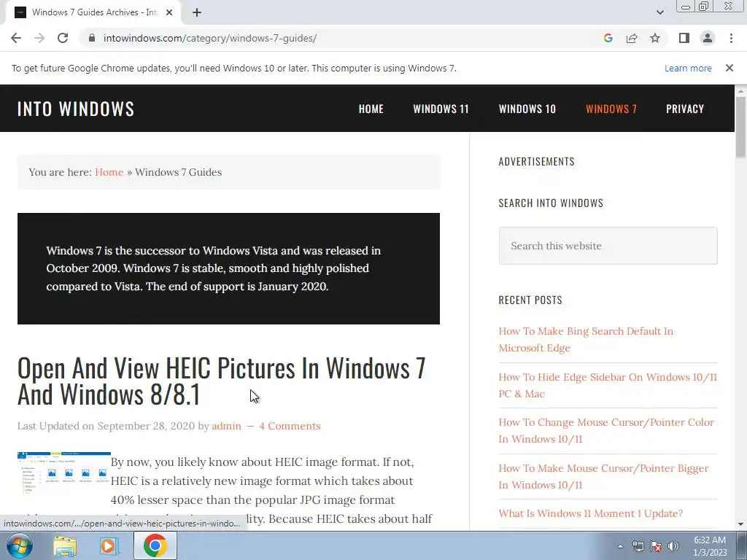Image resolution: width=747 pixels, height=560 pixels.
Task: Open Windows Media Player from taskbar
Action: [x=109, y=546]
